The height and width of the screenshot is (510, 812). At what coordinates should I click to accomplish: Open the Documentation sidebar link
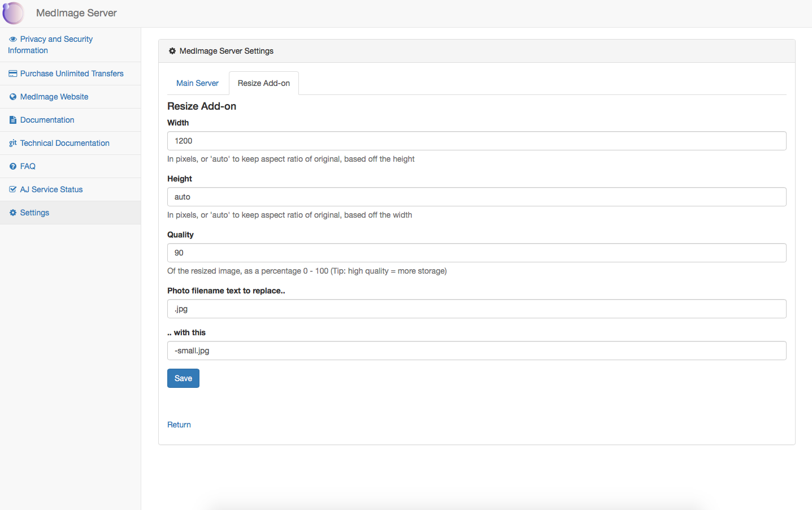pyautogui.click(x=47, y=120)
